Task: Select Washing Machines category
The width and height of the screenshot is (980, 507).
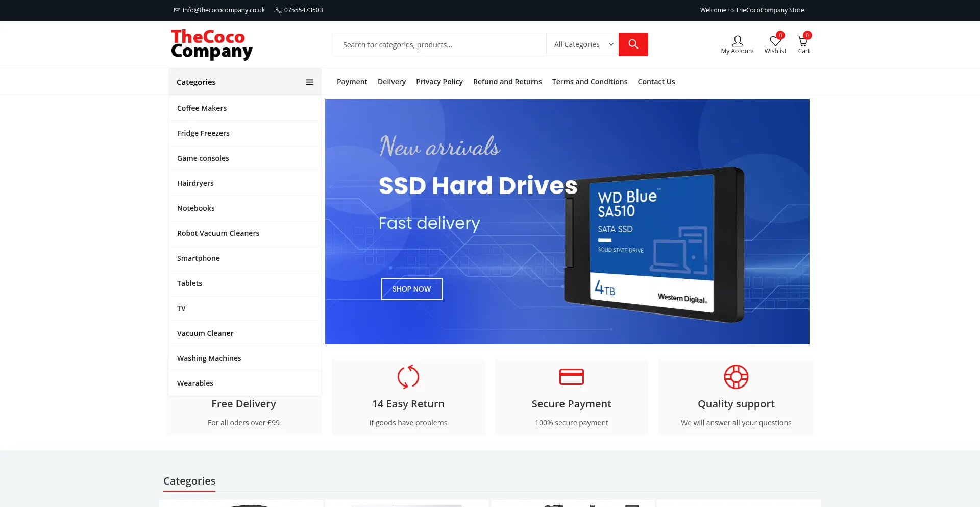Action: tap(245, 358)
